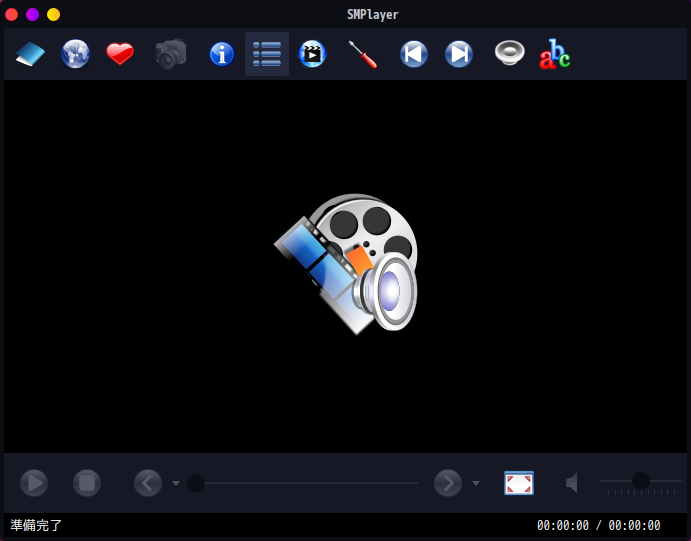Click the SMPlayer logo in video area

pos(346,263)
